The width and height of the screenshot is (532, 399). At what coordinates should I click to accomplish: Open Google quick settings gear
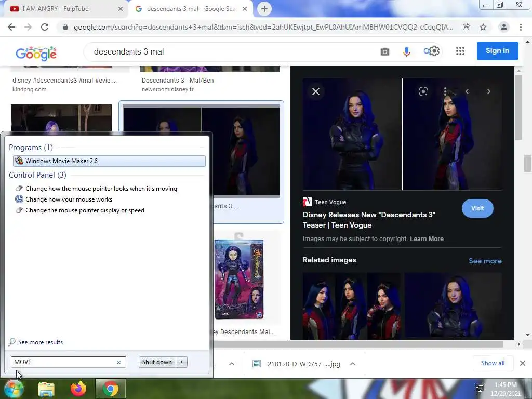(434, 51)
